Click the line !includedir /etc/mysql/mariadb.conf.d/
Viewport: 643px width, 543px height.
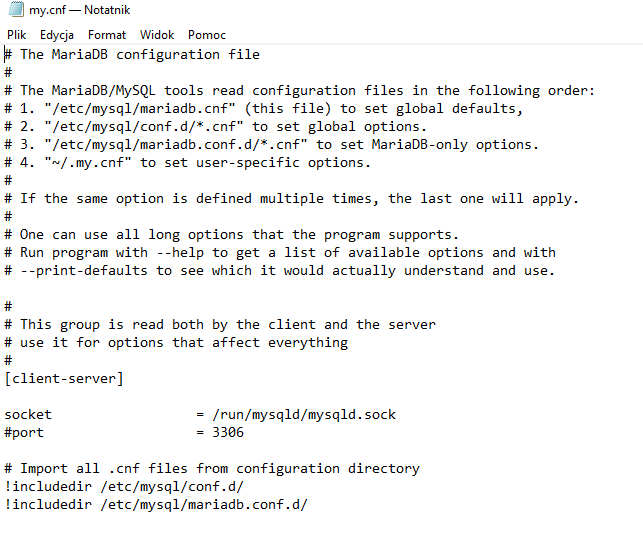point(155,504)
